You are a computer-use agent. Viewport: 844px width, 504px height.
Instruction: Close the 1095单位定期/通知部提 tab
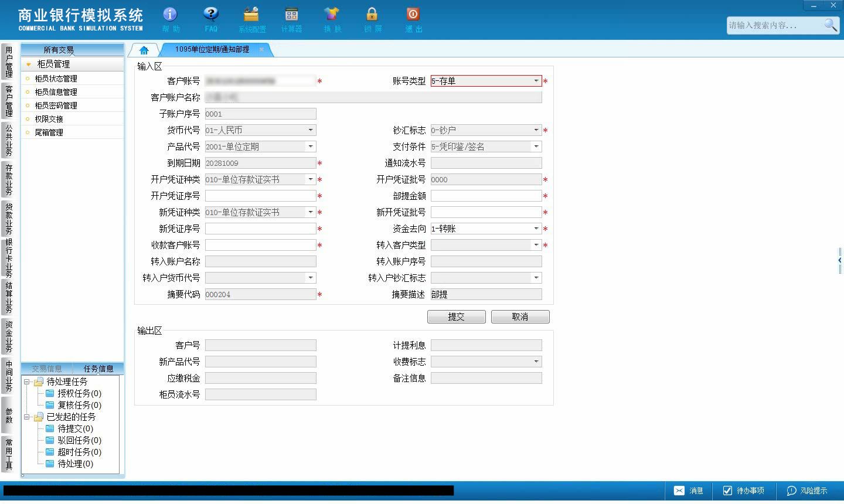pyautogui.click(x=261, y=50)
